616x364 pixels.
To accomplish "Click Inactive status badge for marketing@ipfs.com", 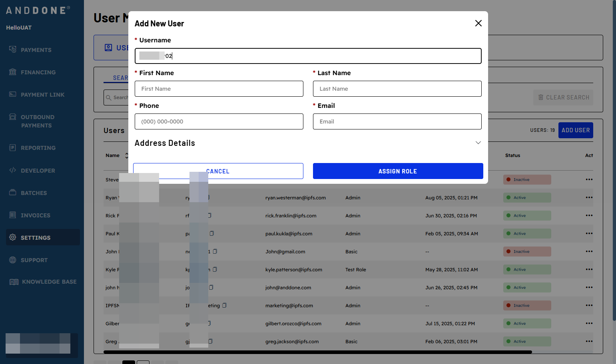I will tap(527, 305).
